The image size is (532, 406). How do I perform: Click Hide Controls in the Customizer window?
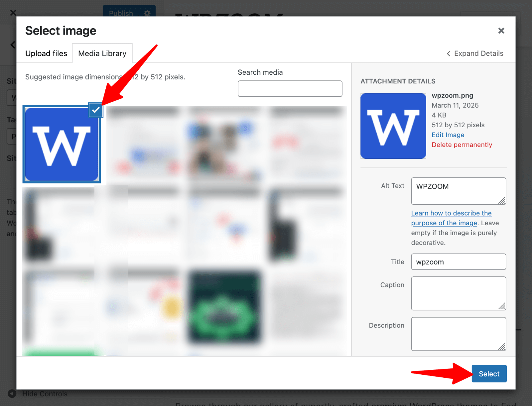click(x=45, y=394)
